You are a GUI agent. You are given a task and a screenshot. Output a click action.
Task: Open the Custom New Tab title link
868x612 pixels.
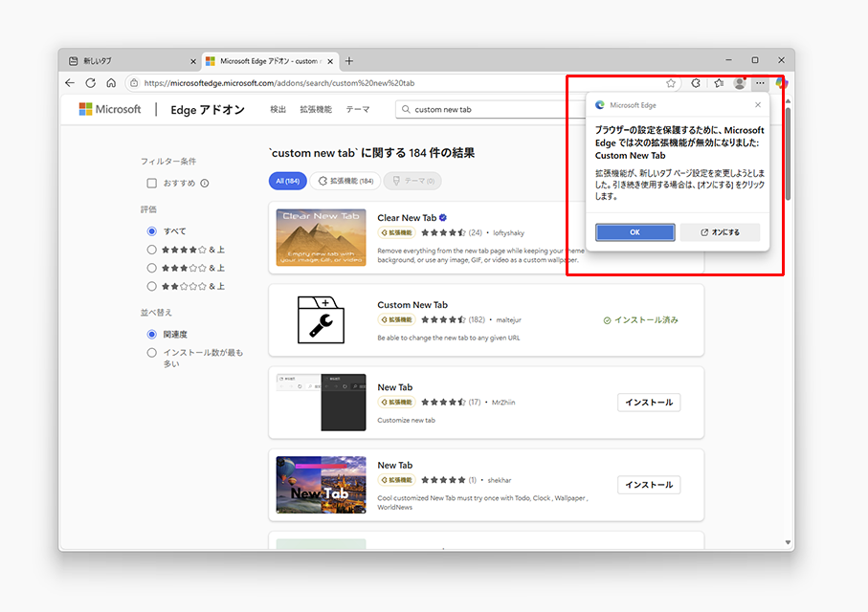[x=412, y=305]
